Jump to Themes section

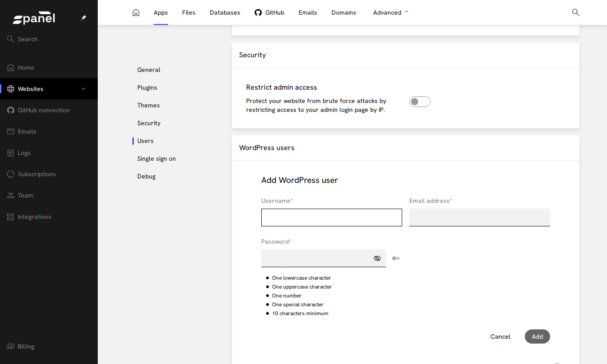pos(148,105)
